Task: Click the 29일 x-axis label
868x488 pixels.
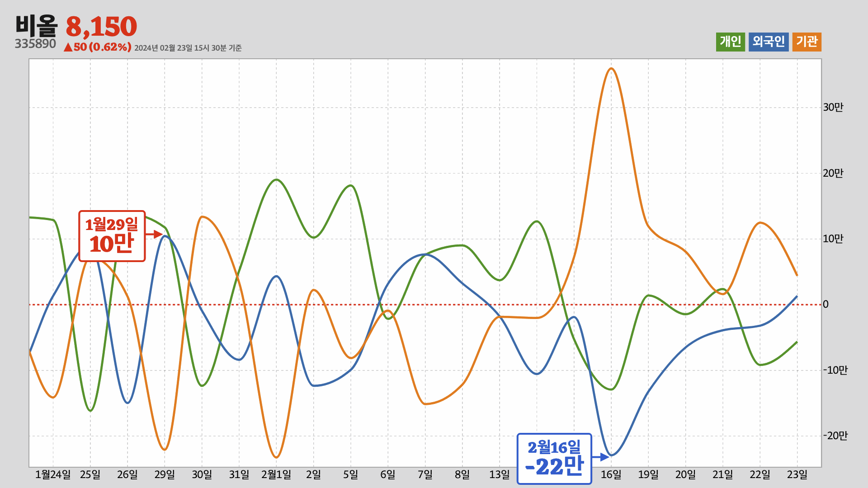Action: pos(165,474)
